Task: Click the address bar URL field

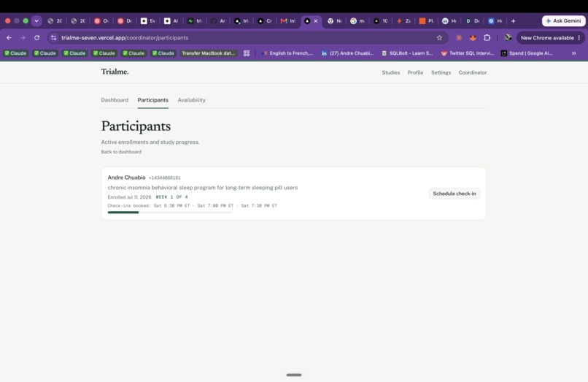Action: (247, 37)
